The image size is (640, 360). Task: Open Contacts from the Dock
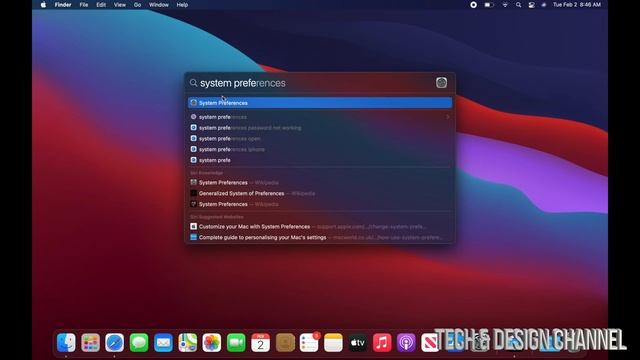click(285, 342)
